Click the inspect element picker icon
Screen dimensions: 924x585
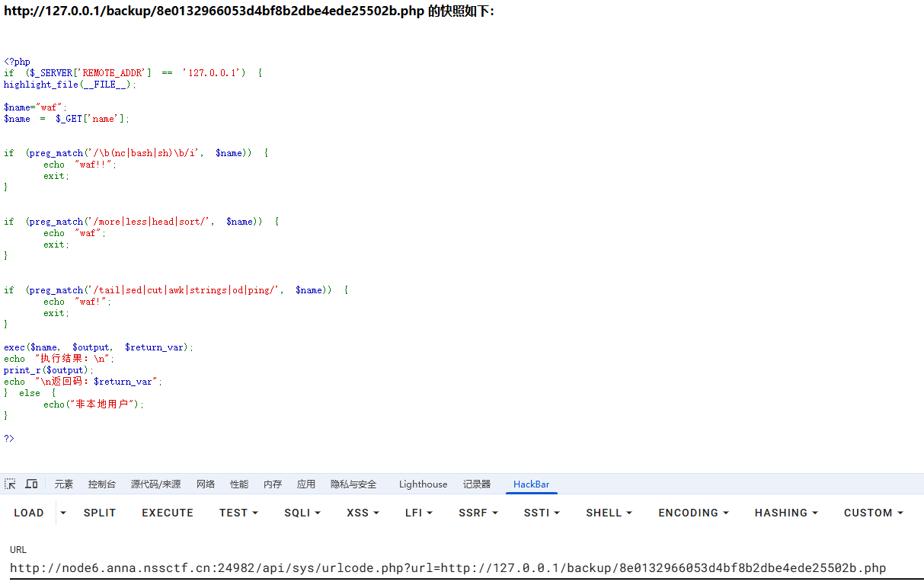(10, 484)
